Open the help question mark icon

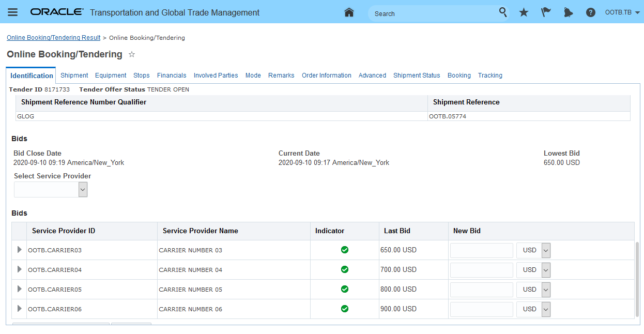click(590, 12)
